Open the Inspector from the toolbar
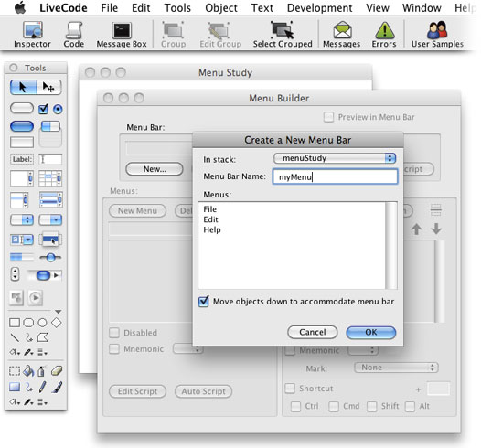This screenshot has width=481, height=448. [32, 35]
